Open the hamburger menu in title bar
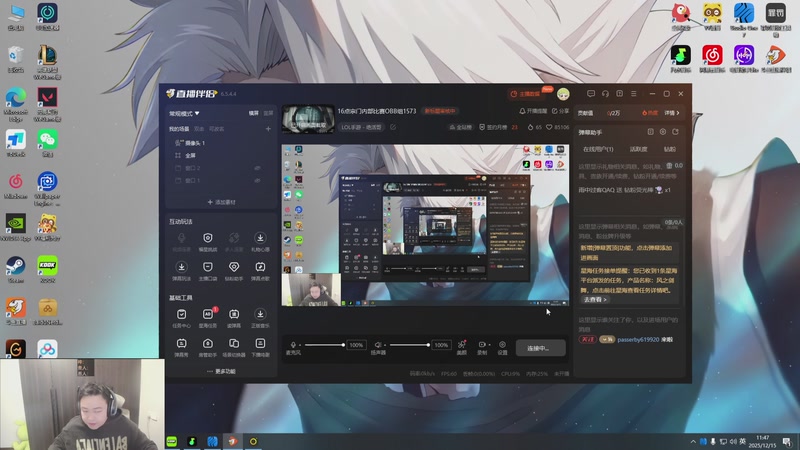Image resolution: width=800 pixels, height=450 pixels. (634, 94)
